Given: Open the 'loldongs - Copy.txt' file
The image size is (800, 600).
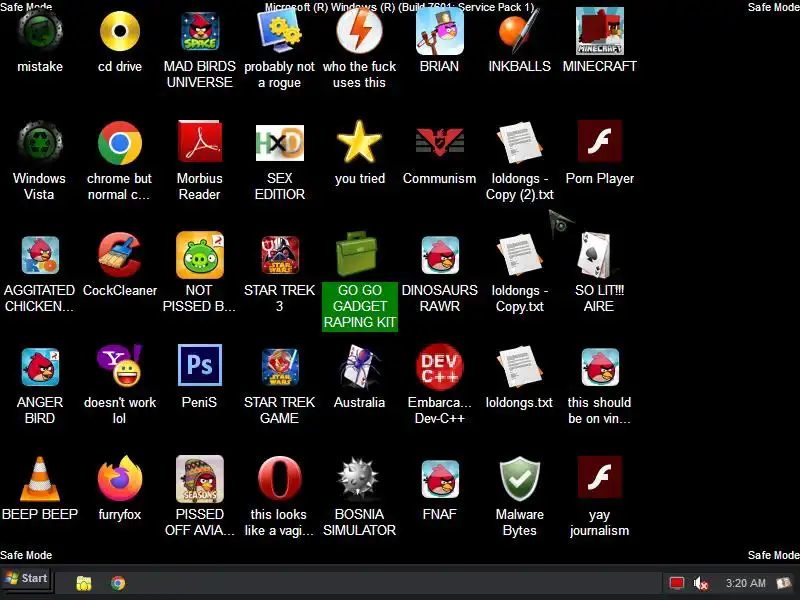Looking at the screenshot, I should [519, 255].
